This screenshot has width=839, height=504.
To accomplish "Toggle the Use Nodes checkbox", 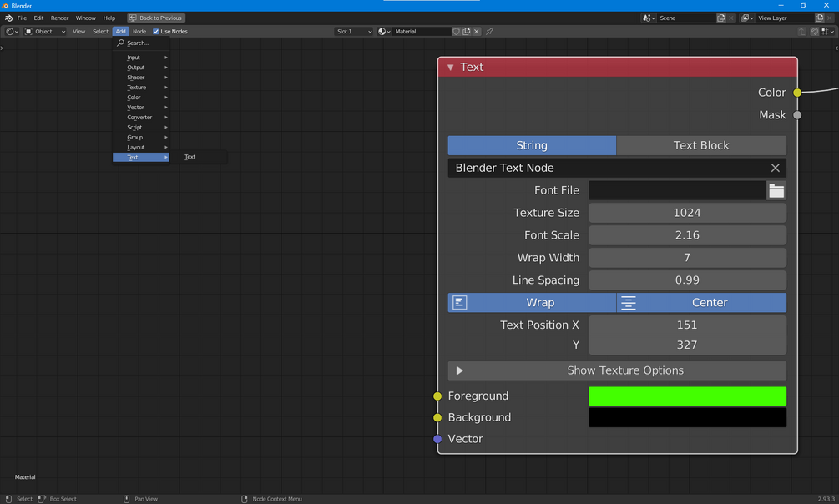I will point(156,32).
